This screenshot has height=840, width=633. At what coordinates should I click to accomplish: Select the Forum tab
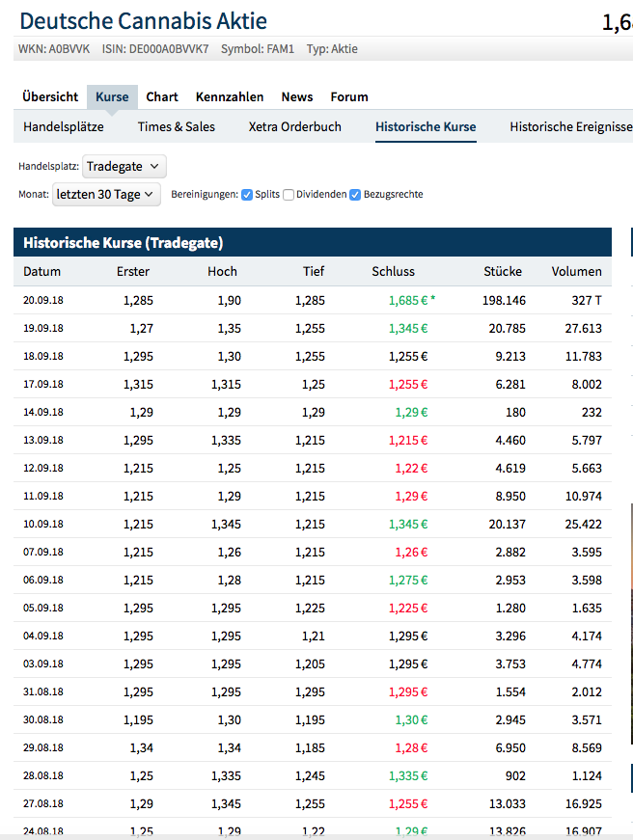point(349,97)
